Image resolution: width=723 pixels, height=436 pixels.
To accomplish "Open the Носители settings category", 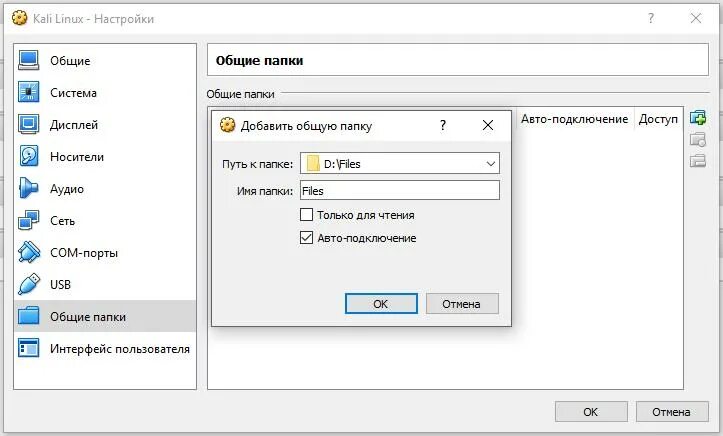I will pyautogui.click(x=105, y=157).
